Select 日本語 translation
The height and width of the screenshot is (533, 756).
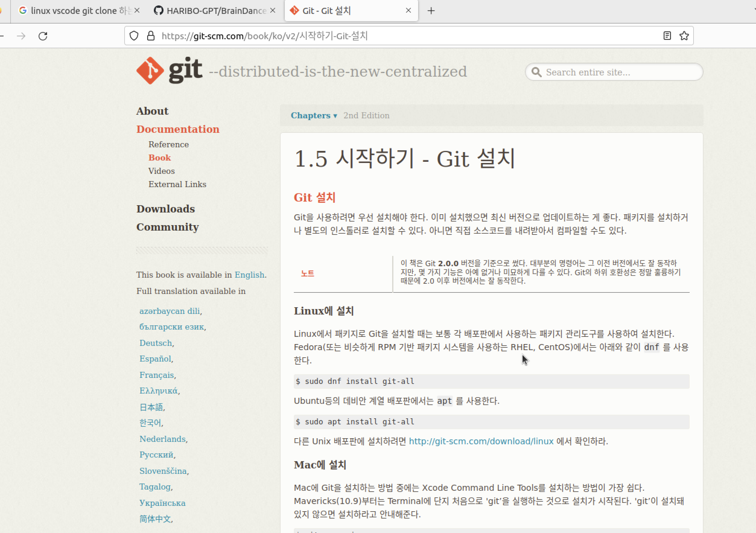[x=151, y=407]
